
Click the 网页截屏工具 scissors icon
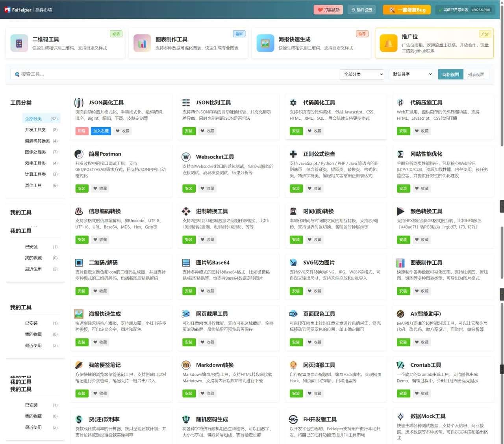click(186, 314)
